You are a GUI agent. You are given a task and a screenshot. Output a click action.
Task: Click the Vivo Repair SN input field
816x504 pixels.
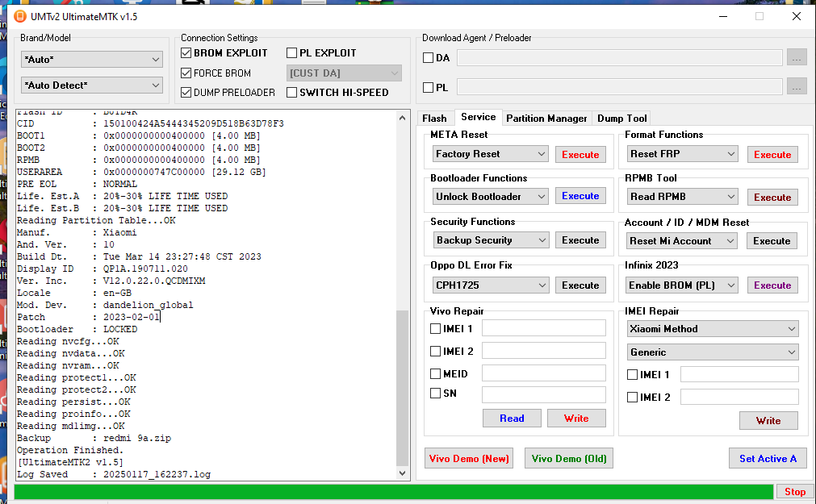543,395
